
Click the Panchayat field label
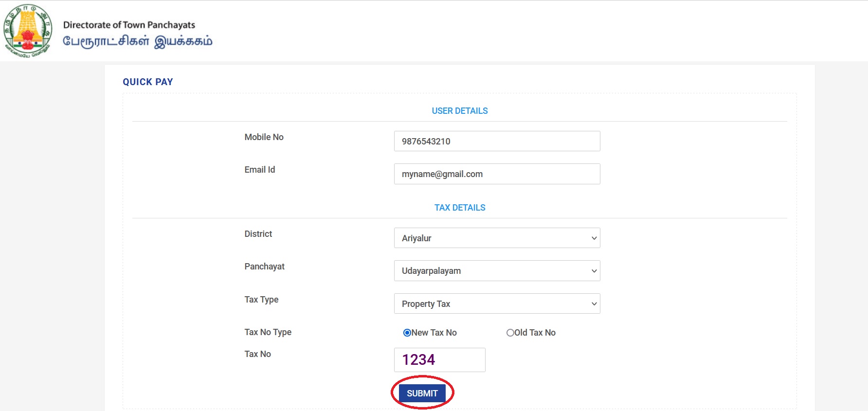click(x=264, y=267)
